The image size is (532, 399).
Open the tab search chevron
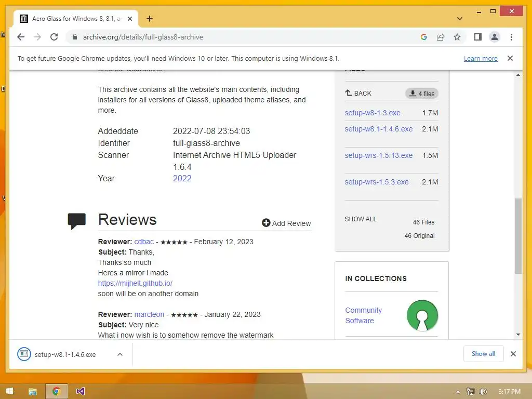coord(460,19)
